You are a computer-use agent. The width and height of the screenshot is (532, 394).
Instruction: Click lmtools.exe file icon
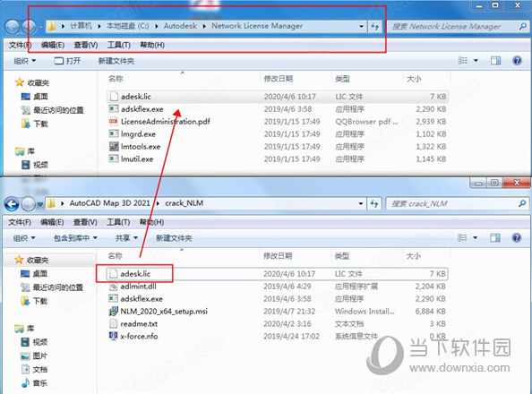114,146
